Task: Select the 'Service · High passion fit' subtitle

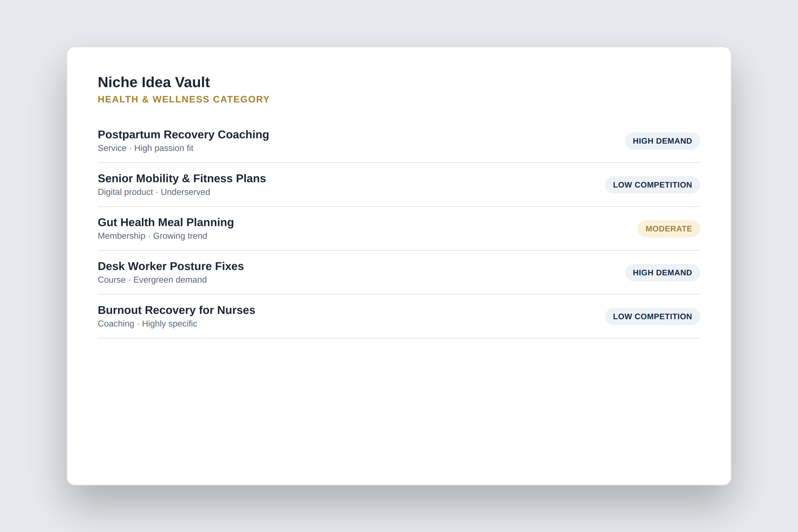Action: [x=146, y=148]
